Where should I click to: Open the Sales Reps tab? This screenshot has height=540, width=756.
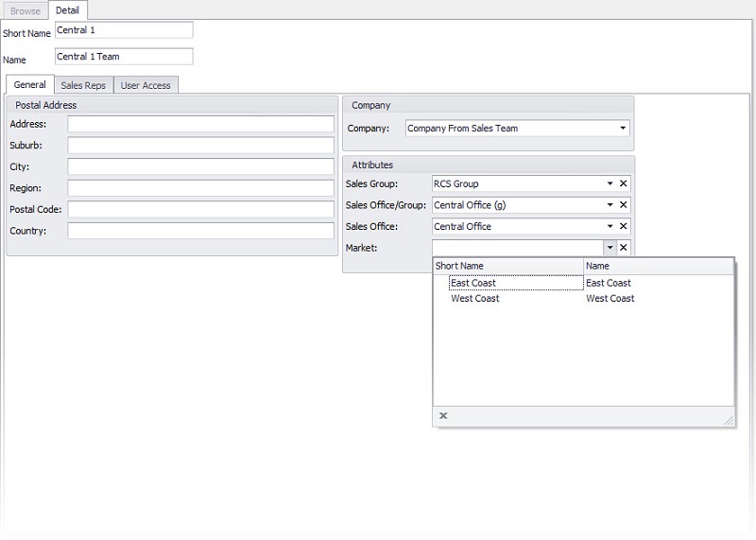pyautogui.click(x=83, y=85)
